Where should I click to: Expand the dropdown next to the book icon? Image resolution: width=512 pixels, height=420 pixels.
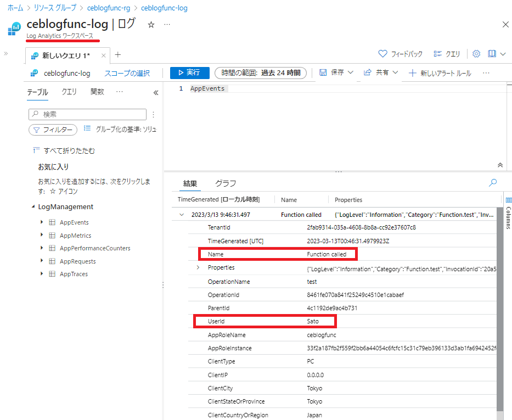click(x=503, y=54)
